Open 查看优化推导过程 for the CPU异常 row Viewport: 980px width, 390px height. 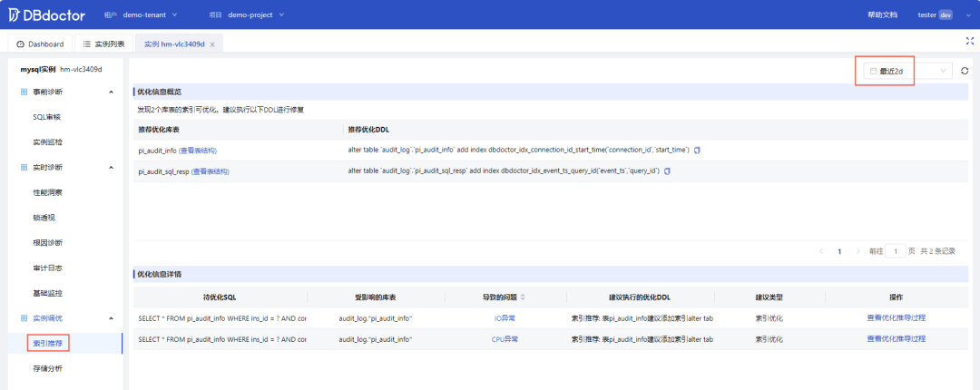click(896, 338)
